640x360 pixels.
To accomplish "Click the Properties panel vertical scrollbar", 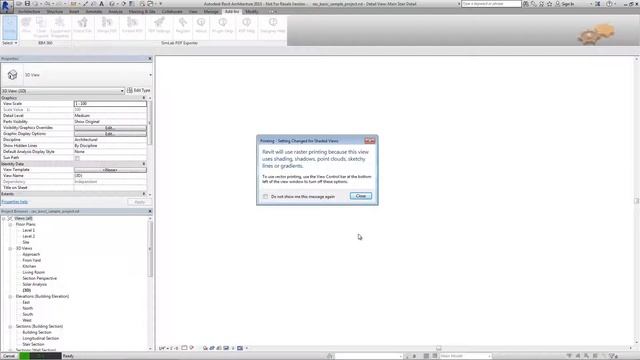I will [150, 122].
